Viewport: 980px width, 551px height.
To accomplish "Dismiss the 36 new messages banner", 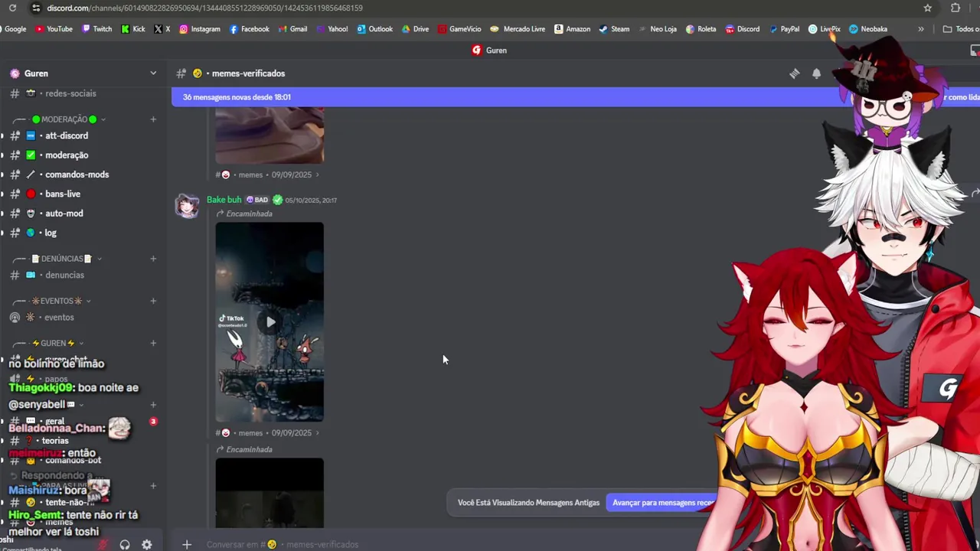I will click(960, 97).
